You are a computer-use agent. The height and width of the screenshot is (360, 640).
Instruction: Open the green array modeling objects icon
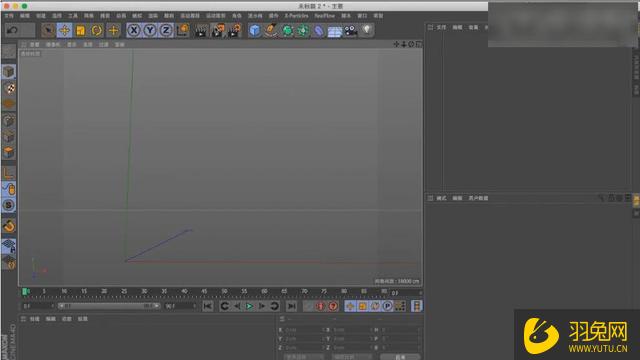click(303, 31)
